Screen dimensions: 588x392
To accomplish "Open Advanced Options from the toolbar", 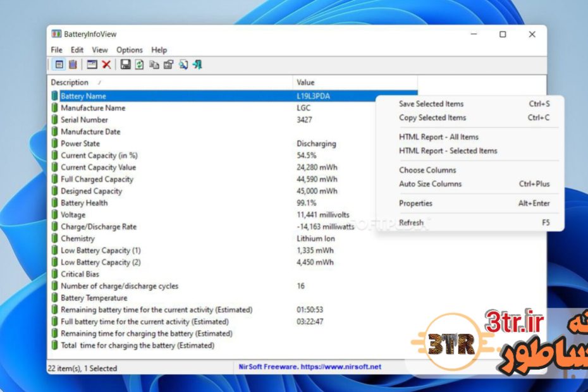I will click(92, 64).
